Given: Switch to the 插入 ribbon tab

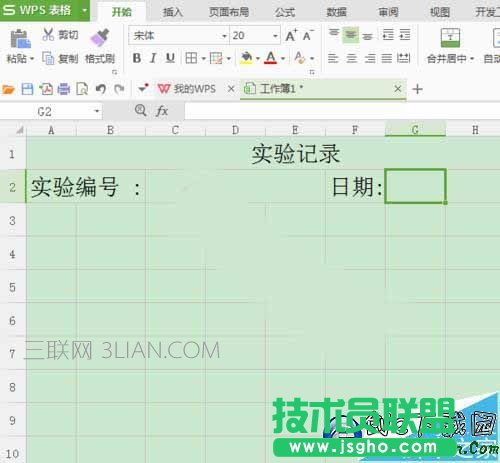Looking at the screenshot, I should coord(172,12).
